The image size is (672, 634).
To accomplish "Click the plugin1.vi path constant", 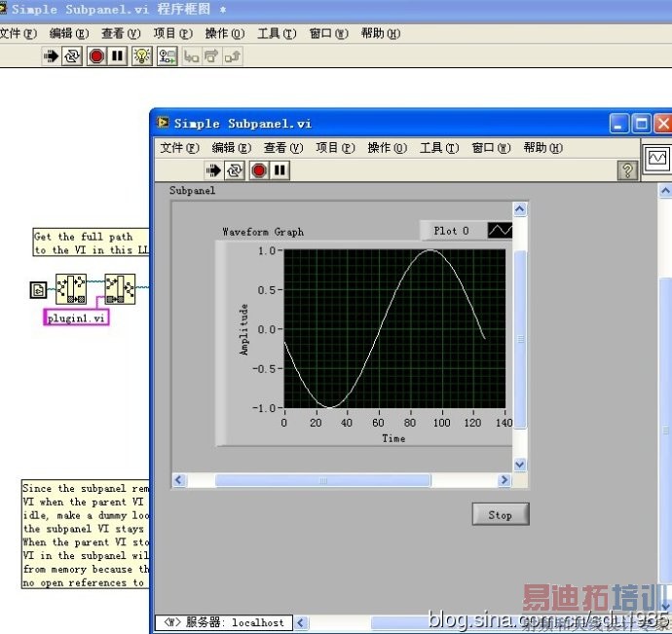I will [x=76, y=317].
